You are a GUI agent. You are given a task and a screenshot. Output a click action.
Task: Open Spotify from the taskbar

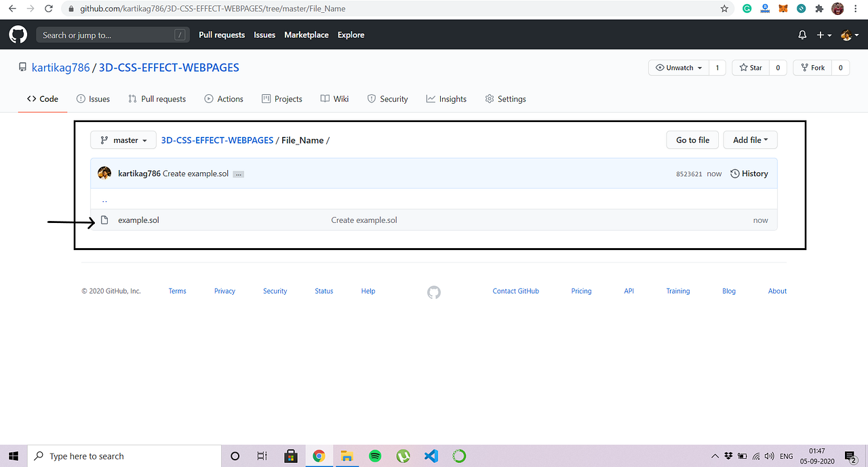click(375, 455)
